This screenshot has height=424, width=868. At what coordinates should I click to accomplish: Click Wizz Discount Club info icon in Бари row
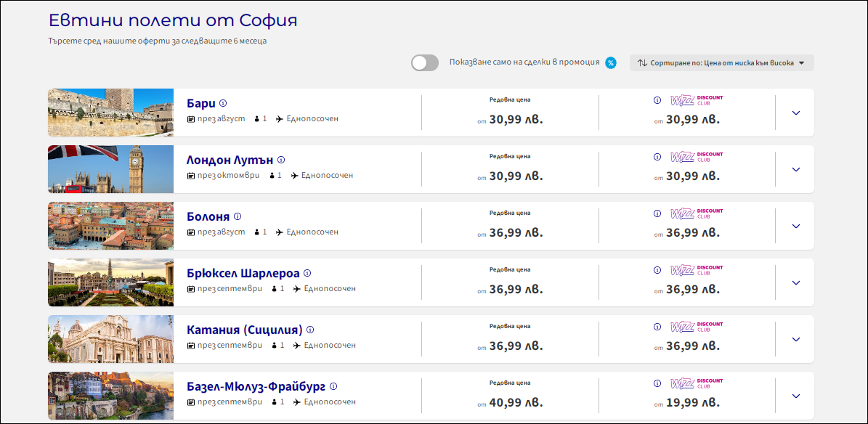click(657, 100)
